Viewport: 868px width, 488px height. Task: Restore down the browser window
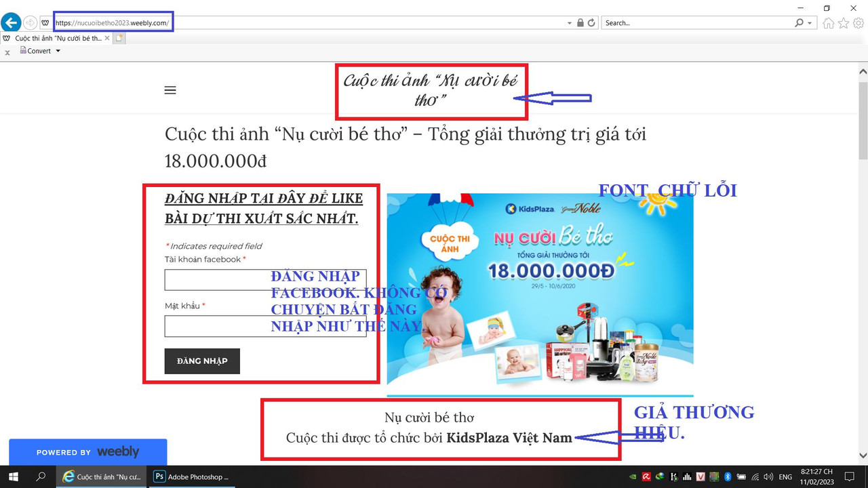coord(827,8)
